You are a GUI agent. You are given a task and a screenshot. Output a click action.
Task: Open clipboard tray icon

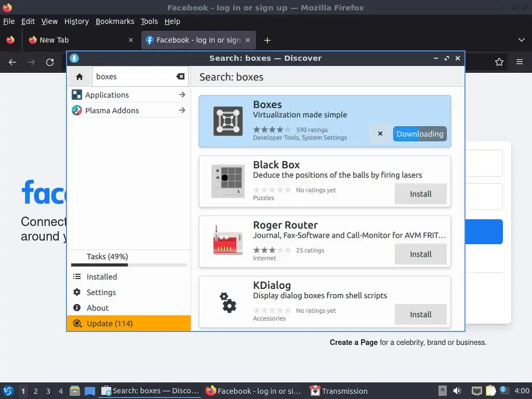click(491, 391)
